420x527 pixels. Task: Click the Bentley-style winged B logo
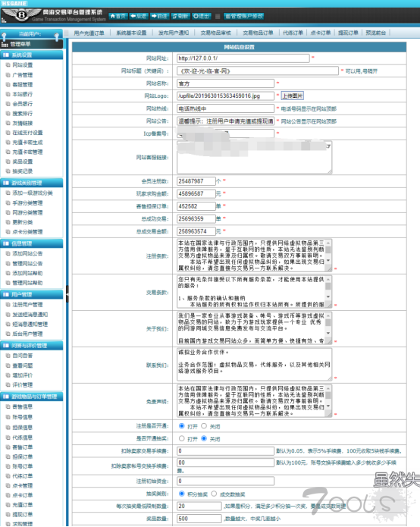click(x=20, y=15)
